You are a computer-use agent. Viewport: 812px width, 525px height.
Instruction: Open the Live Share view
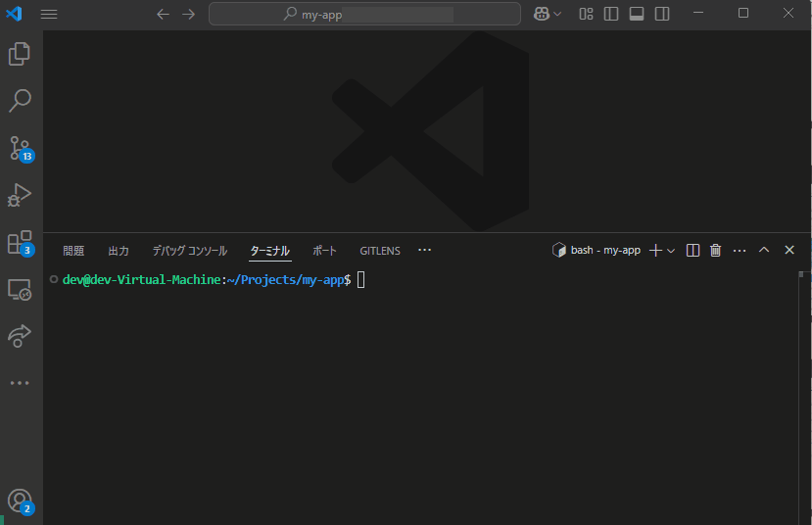click(x=20, y=336)
